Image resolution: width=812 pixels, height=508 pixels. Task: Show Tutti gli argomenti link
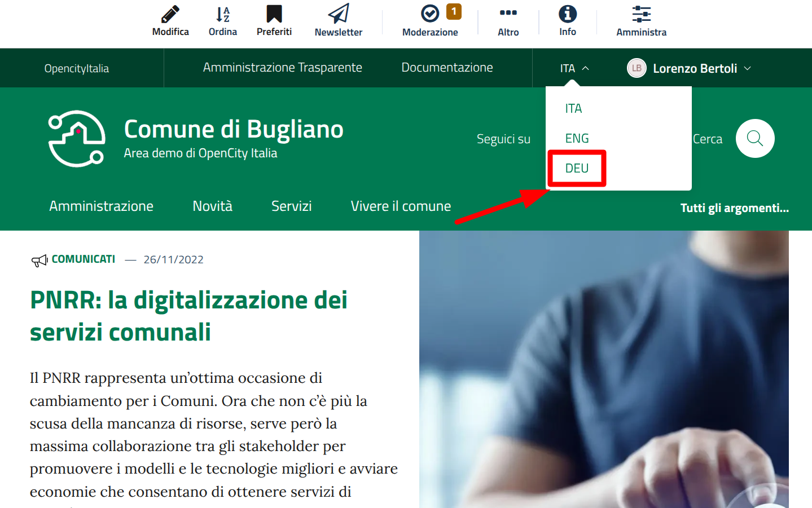(735, 208)
